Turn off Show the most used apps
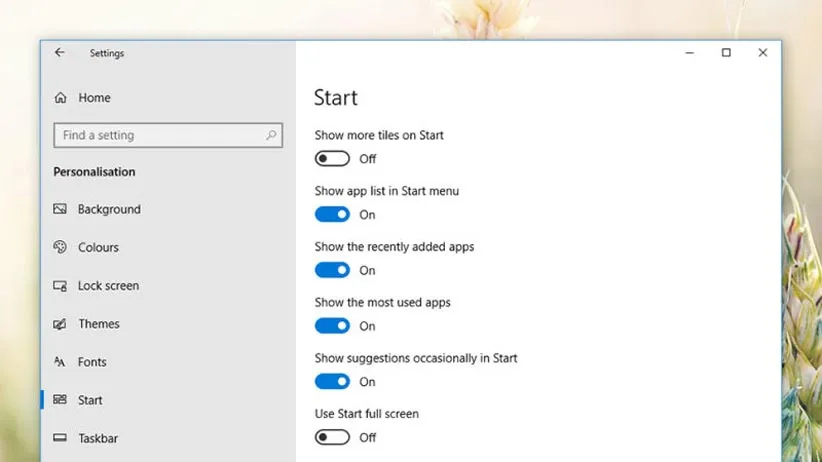 (332, 326)
